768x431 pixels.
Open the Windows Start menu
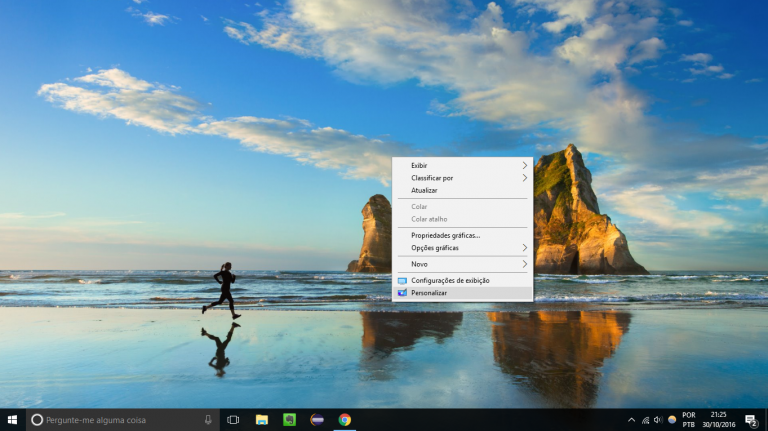[12, 420]
